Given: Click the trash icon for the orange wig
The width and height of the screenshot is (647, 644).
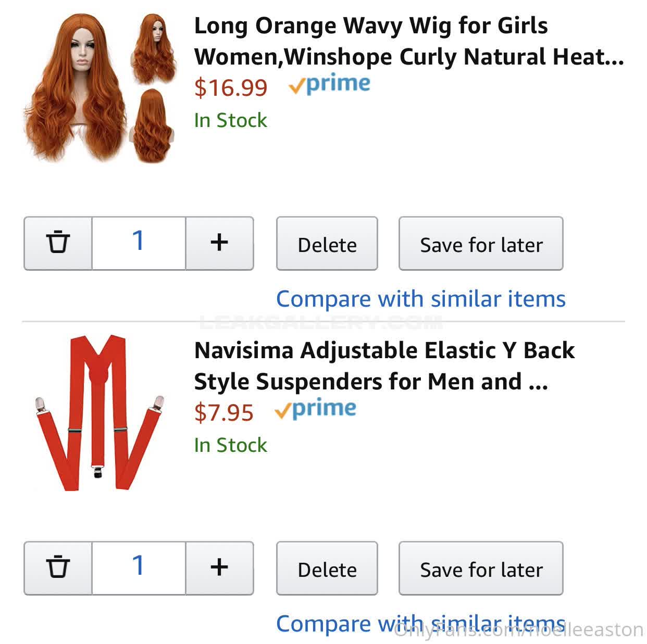Looking at the screenshot, I should [58, 243].
